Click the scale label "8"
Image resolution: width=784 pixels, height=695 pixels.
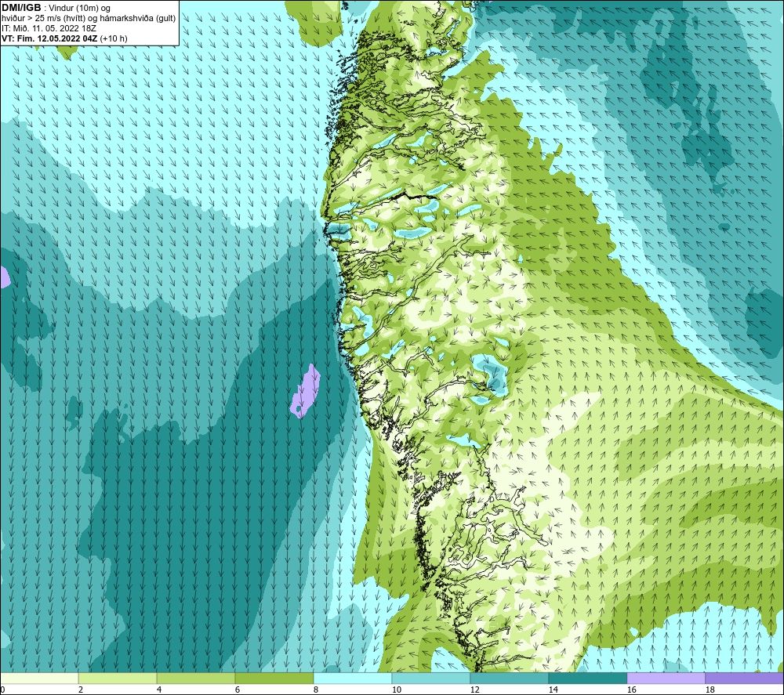coord(316,690)
